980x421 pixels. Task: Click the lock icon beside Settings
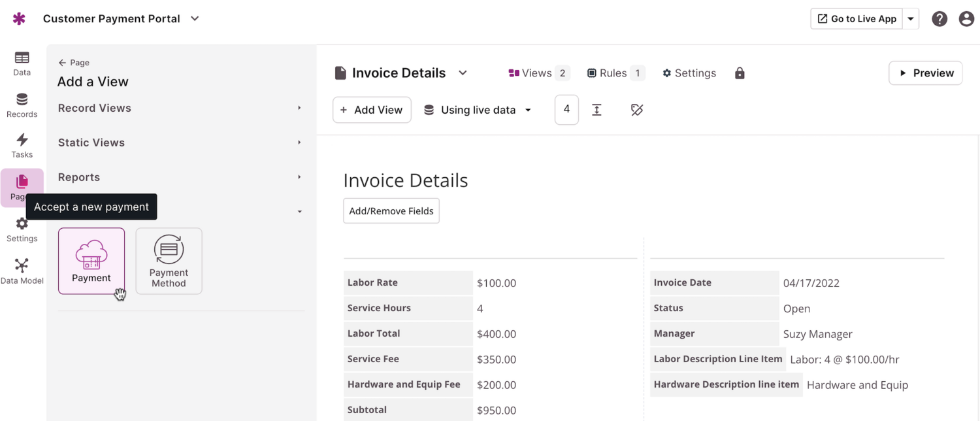tap(739, 73)
